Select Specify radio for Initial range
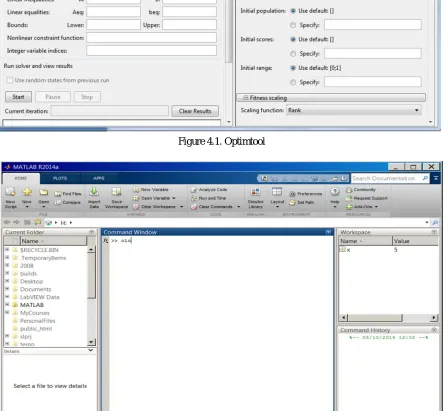Viewport: 444px width, 411px height. click(293, 82)
